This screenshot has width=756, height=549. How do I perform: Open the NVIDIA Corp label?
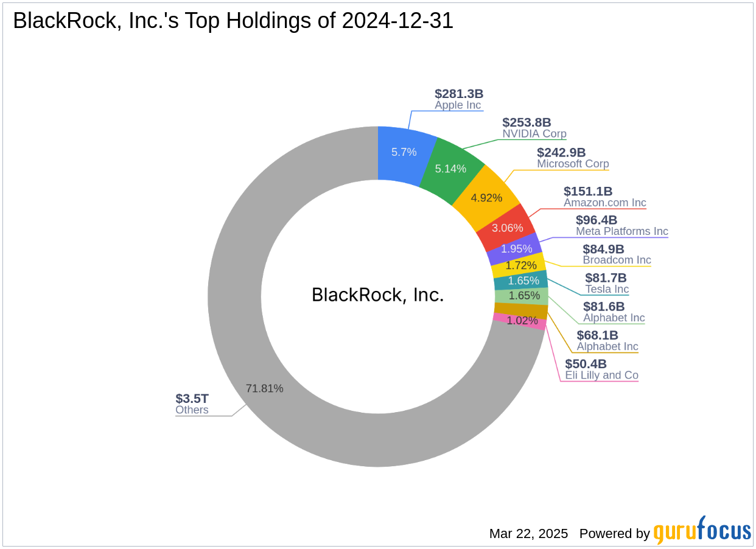point(534,134)
